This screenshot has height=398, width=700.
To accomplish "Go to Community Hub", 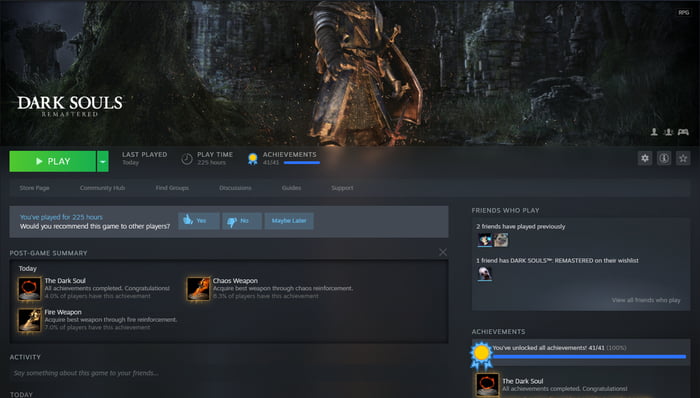I will 102,188.
